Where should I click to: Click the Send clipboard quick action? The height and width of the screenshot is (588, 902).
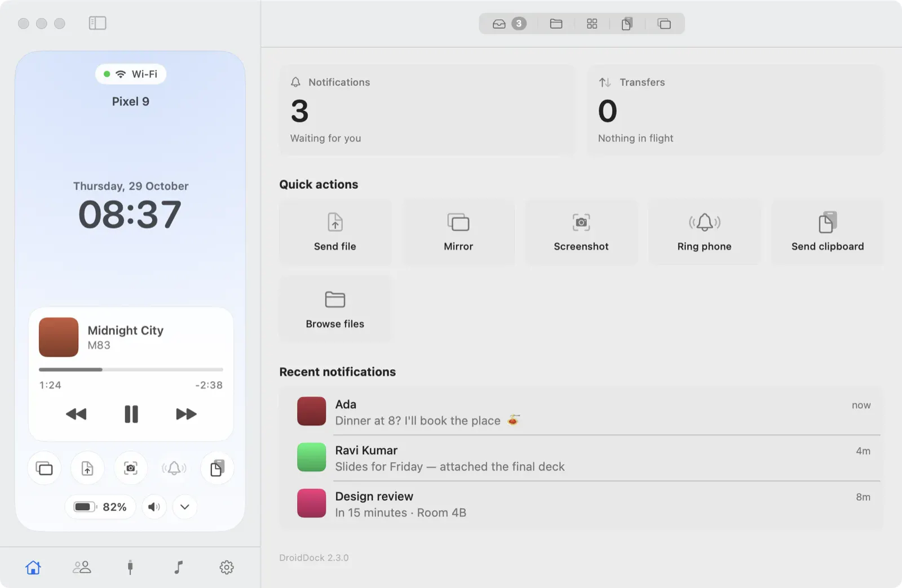(x=828, y=232)
